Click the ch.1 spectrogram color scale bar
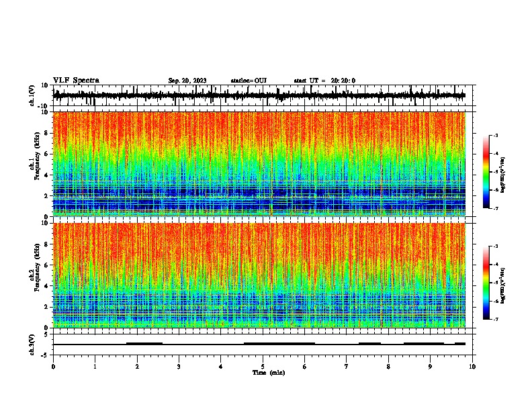532x411 pixels. (486, 172)
